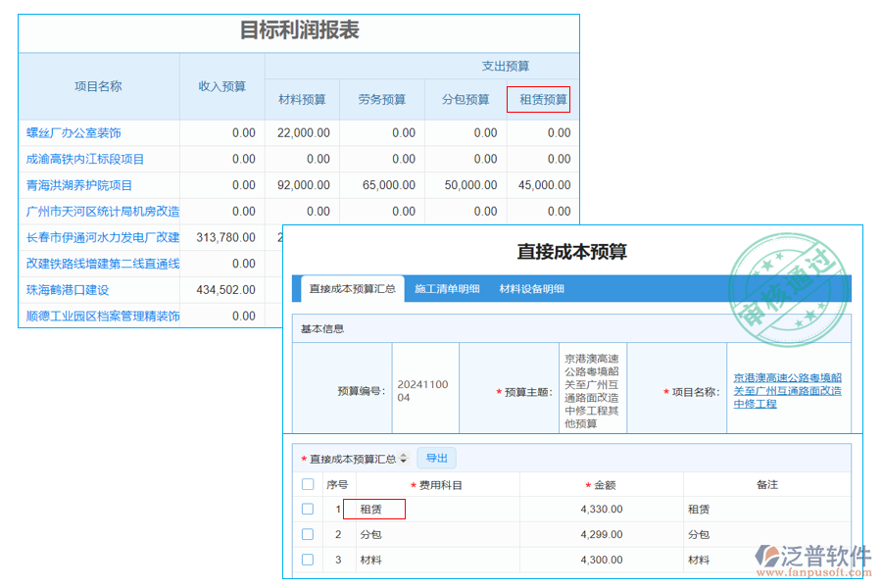Click the 导出 export button
Screen dimensions: 882x588
(437, 458)
